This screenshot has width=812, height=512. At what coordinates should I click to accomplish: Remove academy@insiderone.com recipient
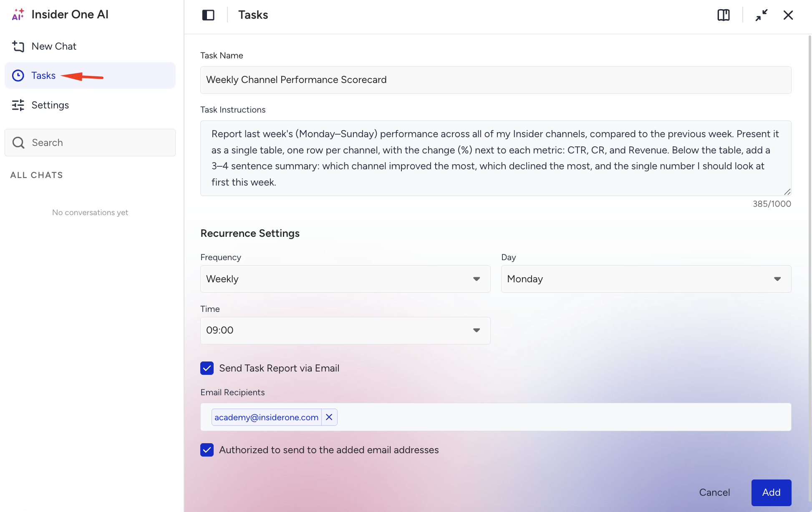tap(329, 417)
